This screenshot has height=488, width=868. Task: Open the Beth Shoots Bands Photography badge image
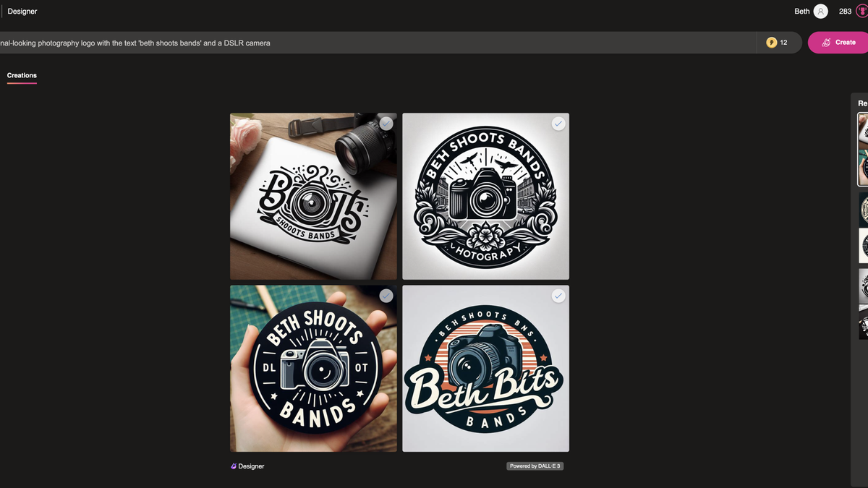pyautogui.click(x=486, y=196)
